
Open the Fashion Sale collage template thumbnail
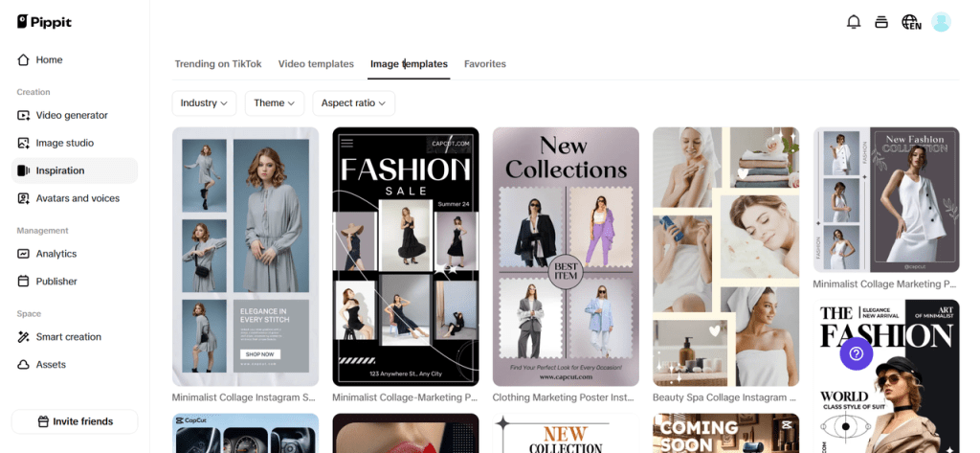[x=405, y=256]
